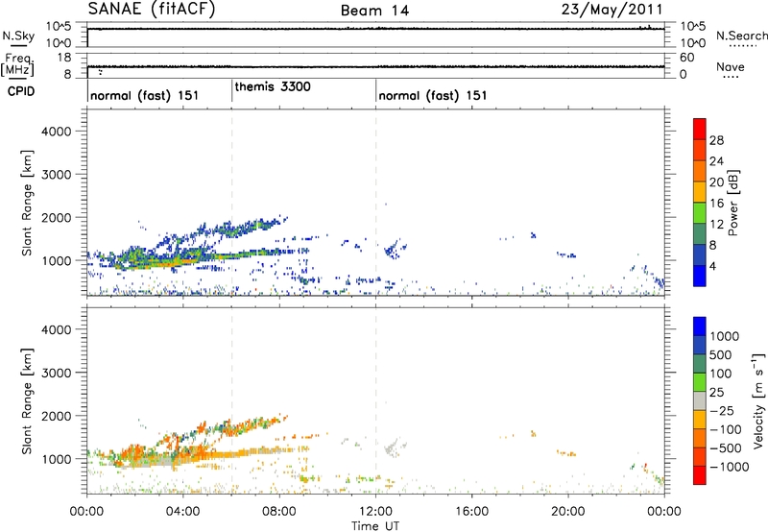Select the 28 dB colorbar value
Image resolution: width=768 pixels, height=532 pixels.
coord(716,140)
